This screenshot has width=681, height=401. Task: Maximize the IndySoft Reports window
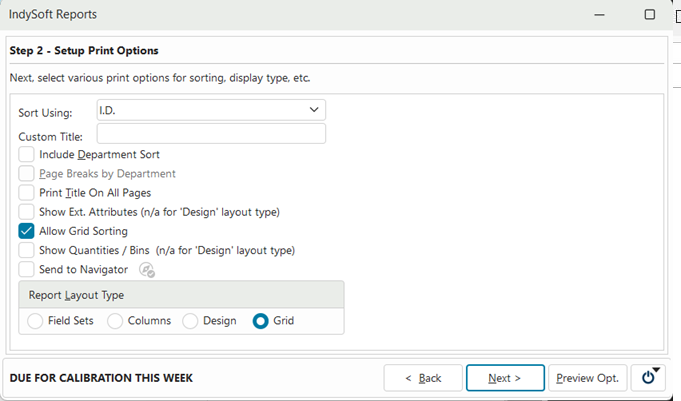[650, 15]
